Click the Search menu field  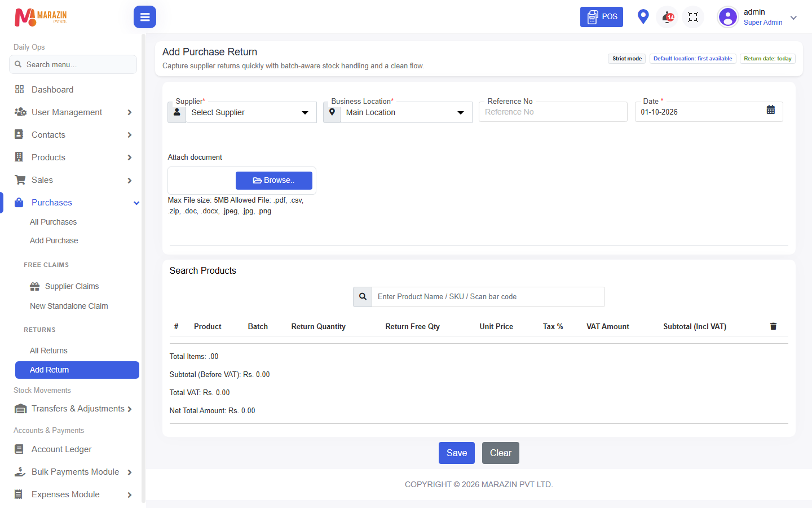click(x=73, y=64)
